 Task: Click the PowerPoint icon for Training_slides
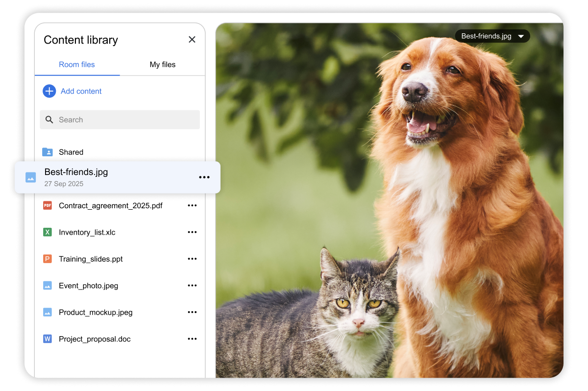48,259
